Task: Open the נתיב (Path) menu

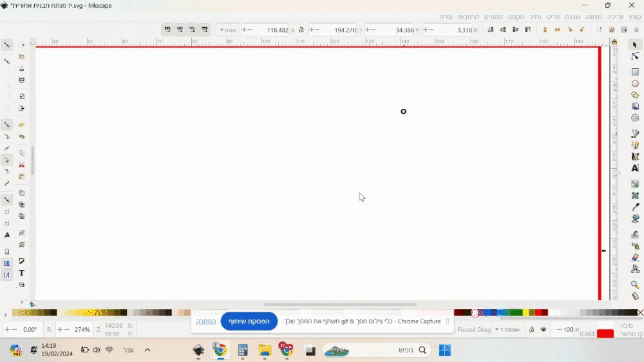Action: tap(535, 17)
